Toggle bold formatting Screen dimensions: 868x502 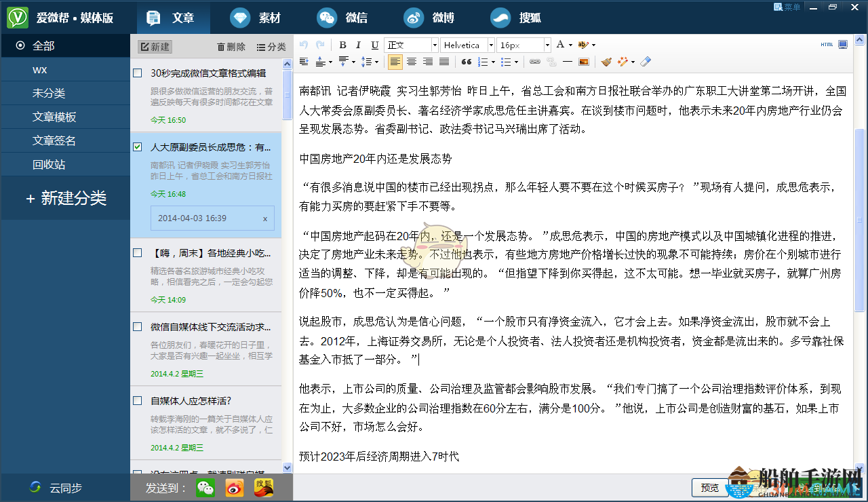point(343,45)
